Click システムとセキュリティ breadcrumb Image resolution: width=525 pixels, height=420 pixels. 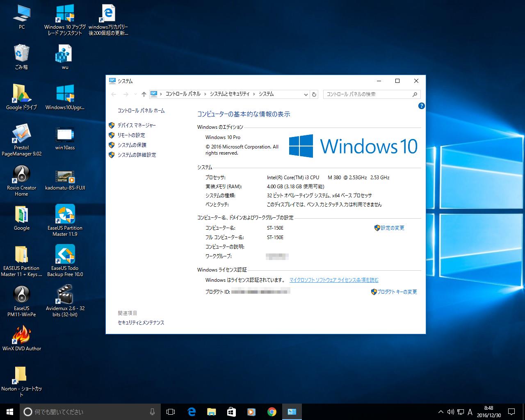[x=230, y=94]
